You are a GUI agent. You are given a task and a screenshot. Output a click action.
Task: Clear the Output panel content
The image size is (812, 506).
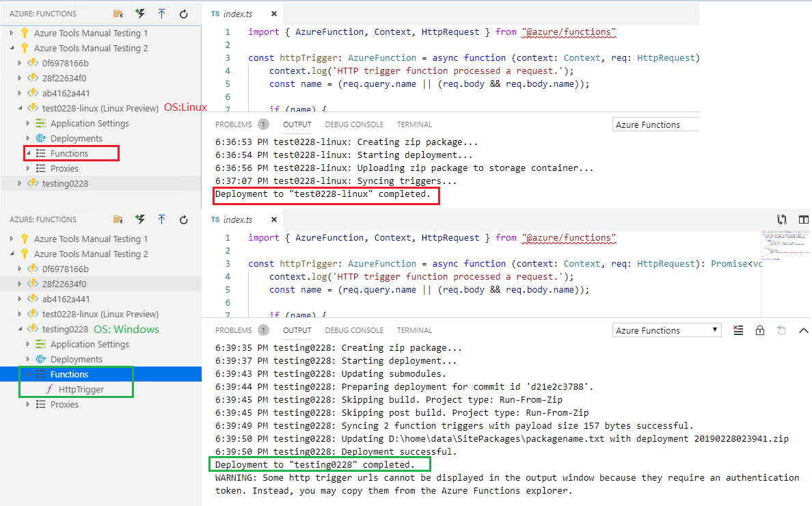click(738, 330)
